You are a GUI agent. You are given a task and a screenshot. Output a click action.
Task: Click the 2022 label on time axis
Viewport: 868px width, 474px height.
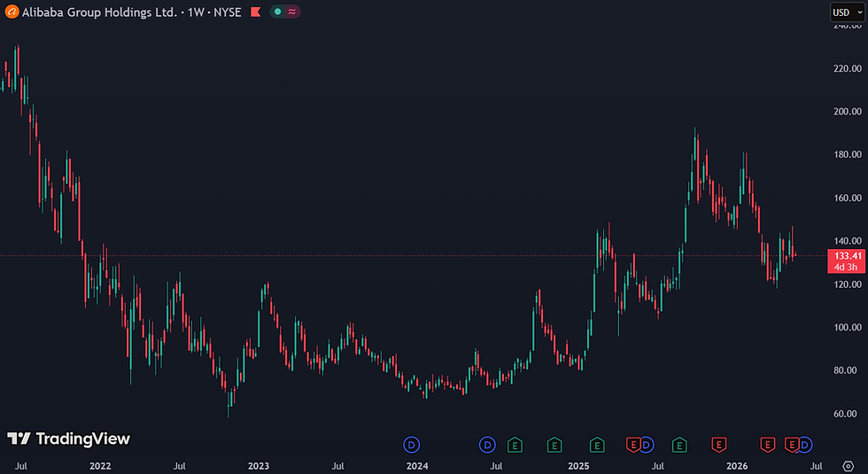[100, 466]
